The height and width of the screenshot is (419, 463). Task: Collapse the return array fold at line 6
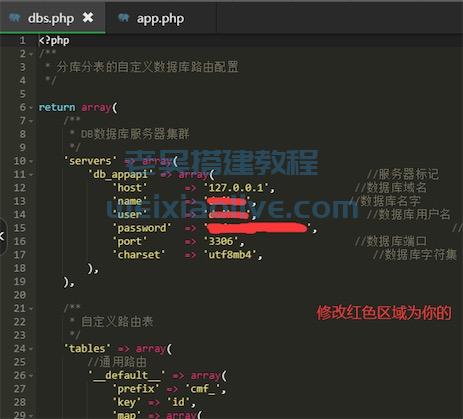click(x=31, y=108)
